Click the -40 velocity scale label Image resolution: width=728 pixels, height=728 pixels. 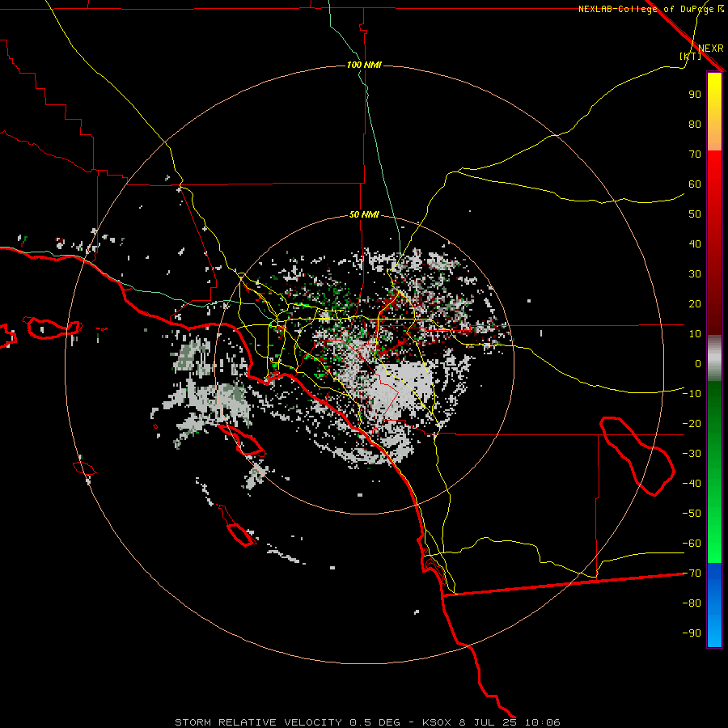click(x=692, y=484)
